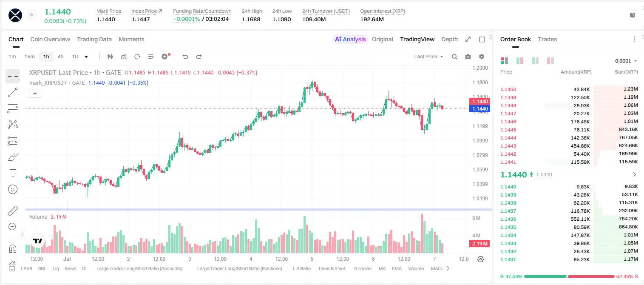The image size is (644, 285).
Task: Open the Last Price dropdown
Action: pos(428,57)
